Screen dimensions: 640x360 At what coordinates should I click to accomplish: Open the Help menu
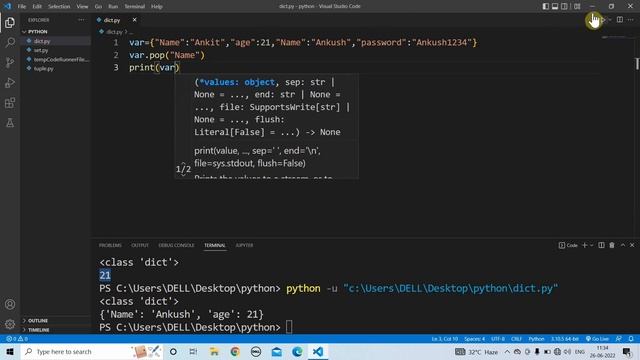click(x=157, y=6)
